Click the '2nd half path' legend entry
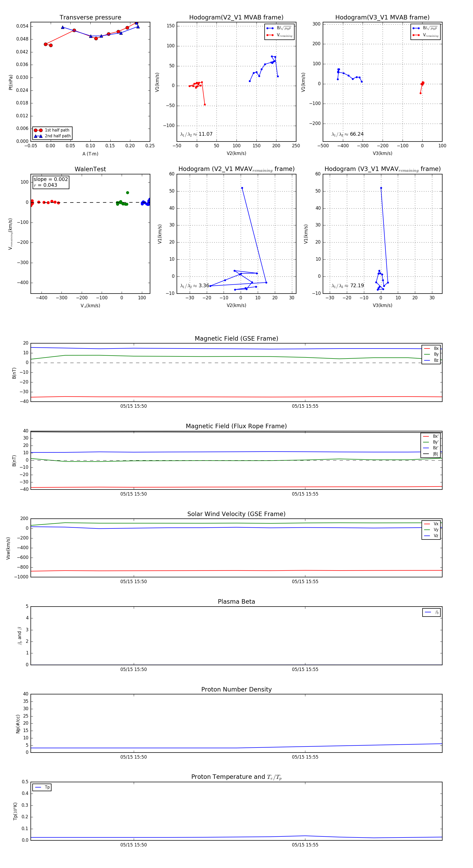Screen dimensions: 473x868 tap(53, 136)
